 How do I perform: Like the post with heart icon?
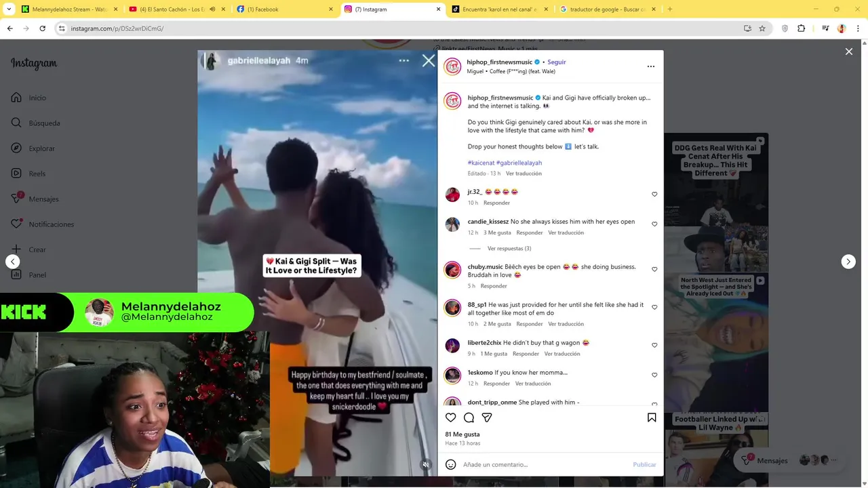tap(451, 418)
